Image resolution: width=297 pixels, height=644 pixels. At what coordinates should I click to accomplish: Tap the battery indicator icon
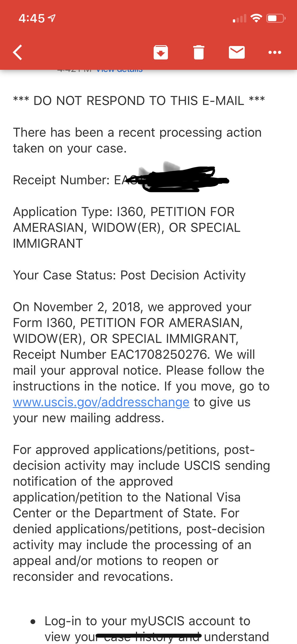pyautogui.click(x=276, y=18)
